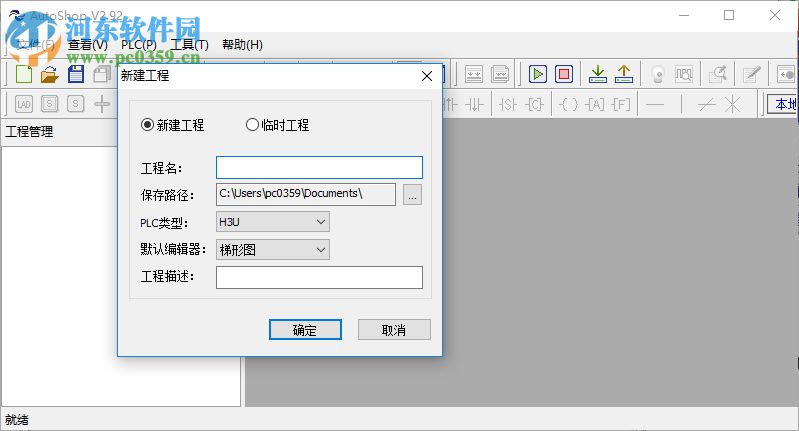The height and width of the screenshot is (431, 799).
Task: Insert the S contact ladder symbol
Action: pos(508,105)
